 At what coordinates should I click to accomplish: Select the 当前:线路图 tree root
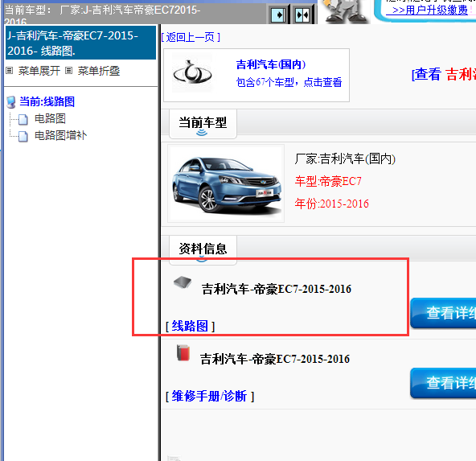[x=47, y=101]
